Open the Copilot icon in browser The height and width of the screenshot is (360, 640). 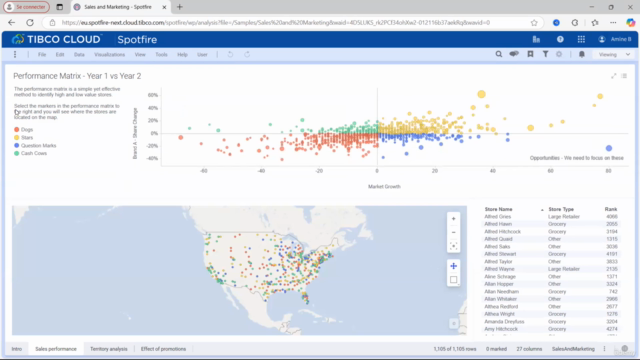pos(631,23)
